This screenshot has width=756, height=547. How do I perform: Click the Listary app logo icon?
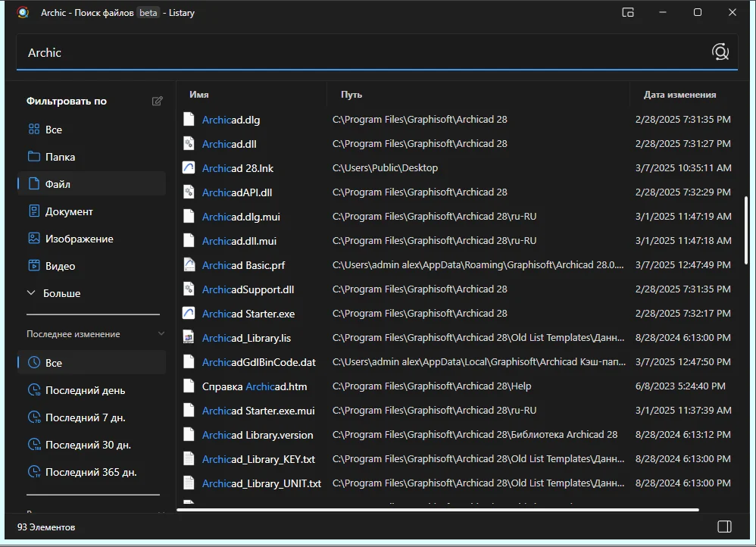tap(23, 12)
